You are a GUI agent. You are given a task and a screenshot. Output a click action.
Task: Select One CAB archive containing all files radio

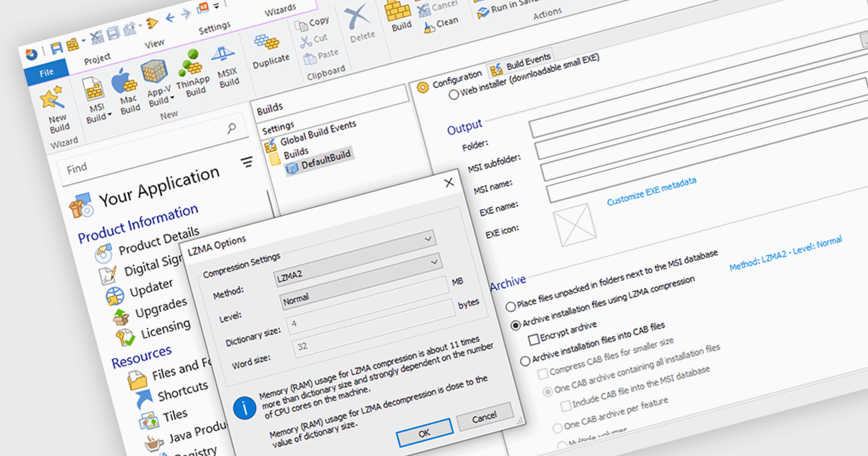point(548,393)
